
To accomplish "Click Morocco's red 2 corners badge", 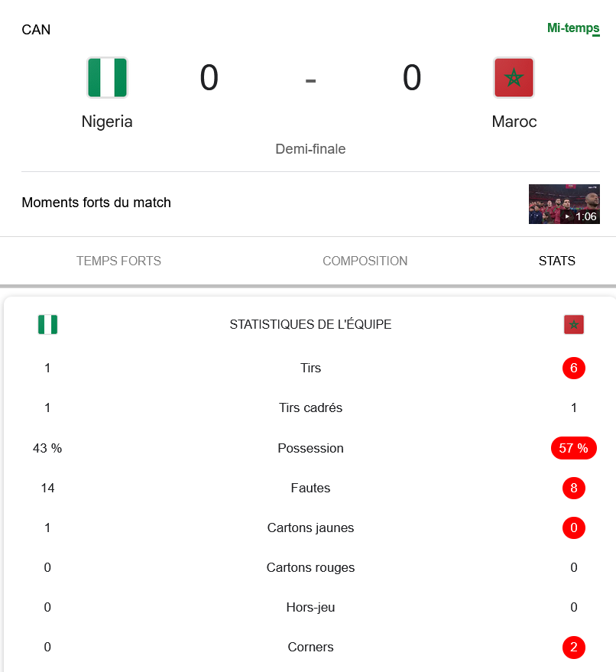I will pos(573,647).
